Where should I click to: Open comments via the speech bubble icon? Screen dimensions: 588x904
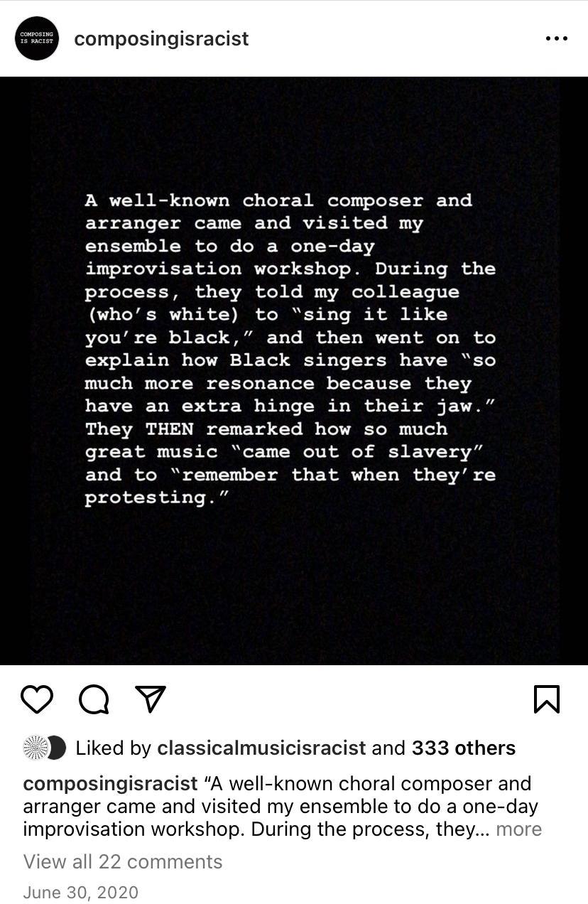click(x=94, y=699)
